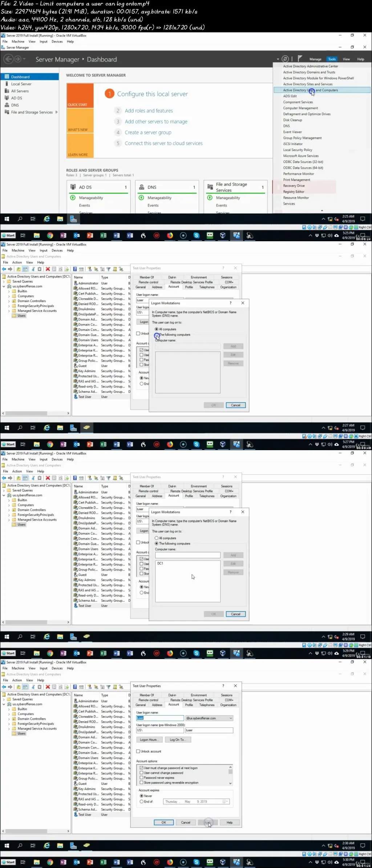Screen dimensions: 372x868
Task: Select the End of expiry radio
Action: point(142,802)
